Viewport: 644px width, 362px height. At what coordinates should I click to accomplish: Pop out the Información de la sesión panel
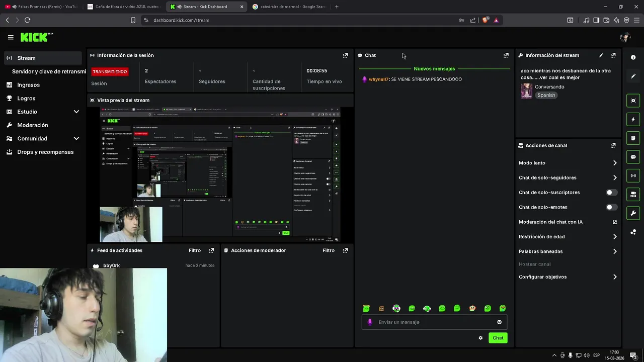tap(345, 55)
